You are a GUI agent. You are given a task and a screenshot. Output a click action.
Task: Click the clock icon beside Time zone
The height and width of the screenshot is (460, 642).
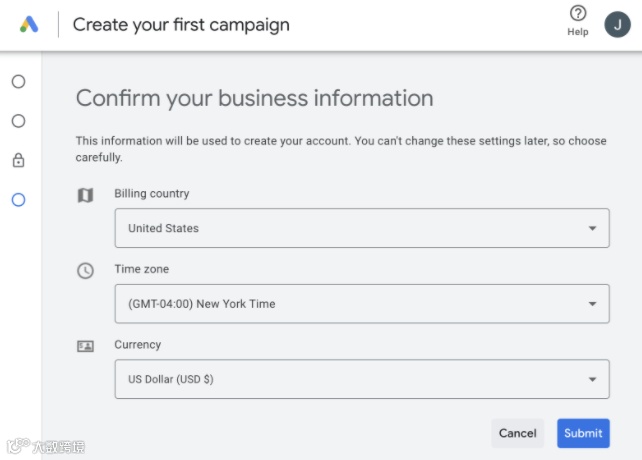click(x=86, y=271)
